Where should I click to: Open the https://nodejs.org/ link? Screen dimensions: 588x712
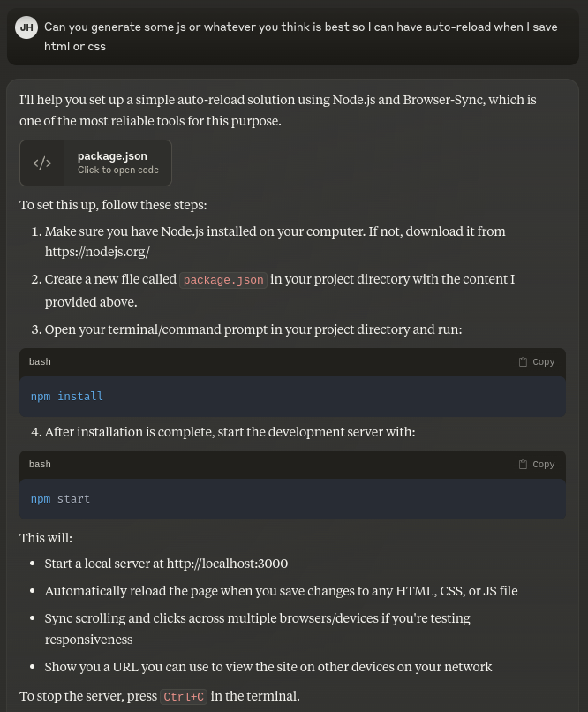point(97,252)
